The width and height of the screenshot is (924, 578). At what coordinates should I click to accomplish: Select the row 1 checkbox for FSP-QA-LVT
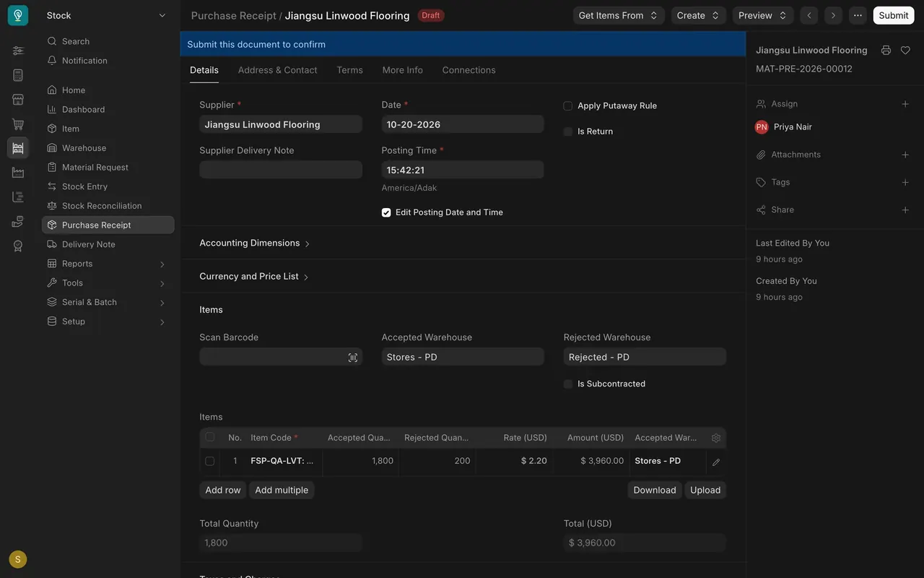tap(210, 461)
